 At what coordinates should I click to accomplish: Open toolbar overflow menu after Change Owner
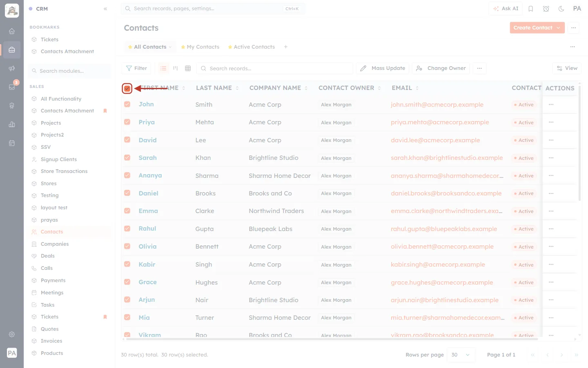point(479,68)
